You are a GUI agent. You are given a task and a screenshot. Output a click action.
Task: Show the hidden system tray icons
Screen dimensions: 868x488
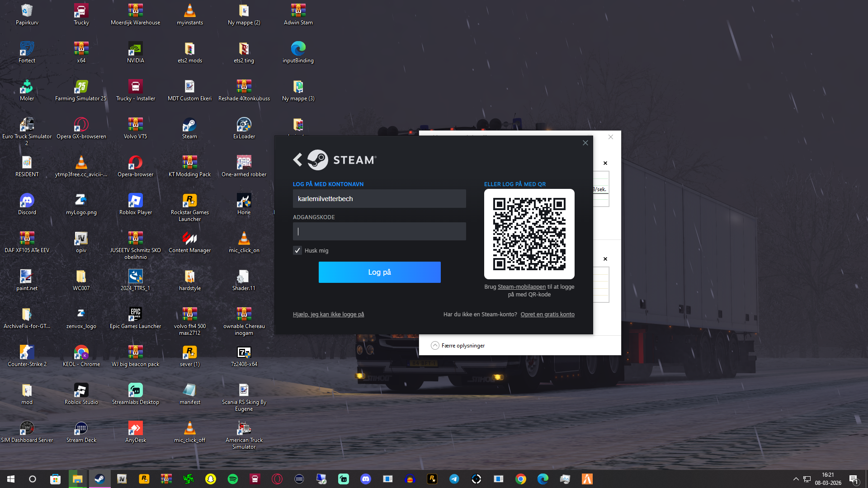(796, 479)
